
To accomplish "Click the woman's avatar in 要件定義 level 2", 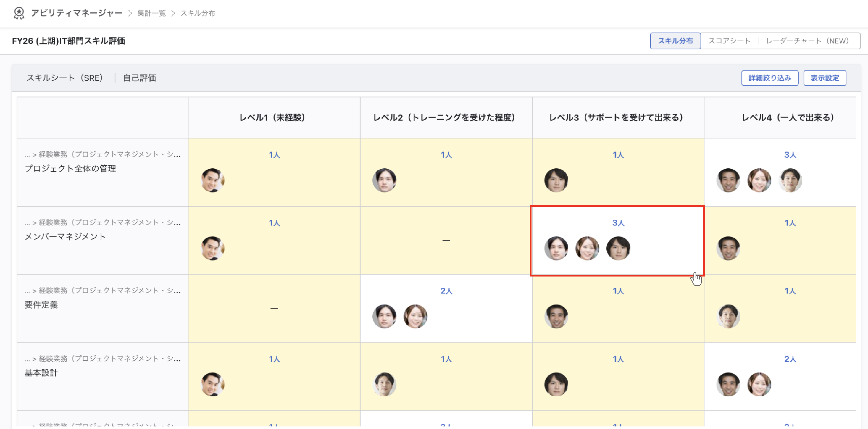I will pos(415,317).
